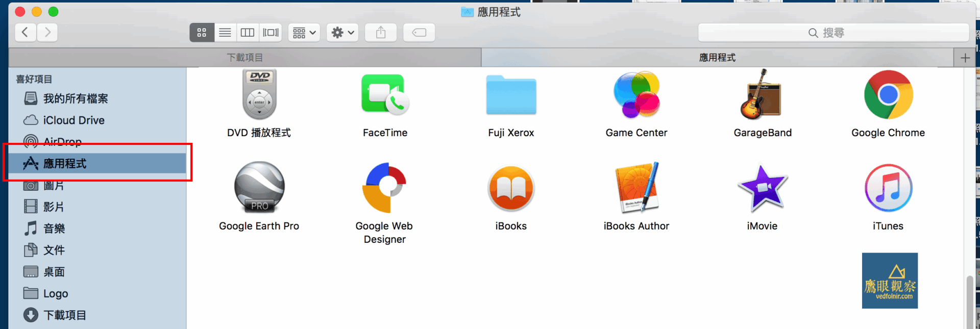Go forward with the right arrow button
980x329 pixels.
click(x=47, y=33)
